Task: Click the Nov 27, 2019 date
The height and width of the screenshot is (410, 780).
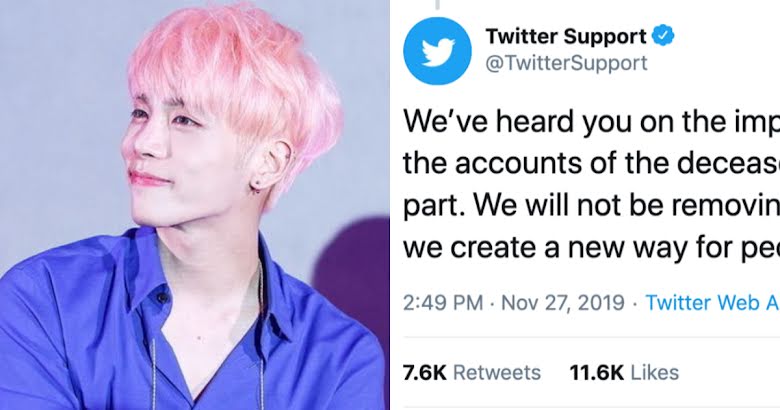Action: [563, 303]
